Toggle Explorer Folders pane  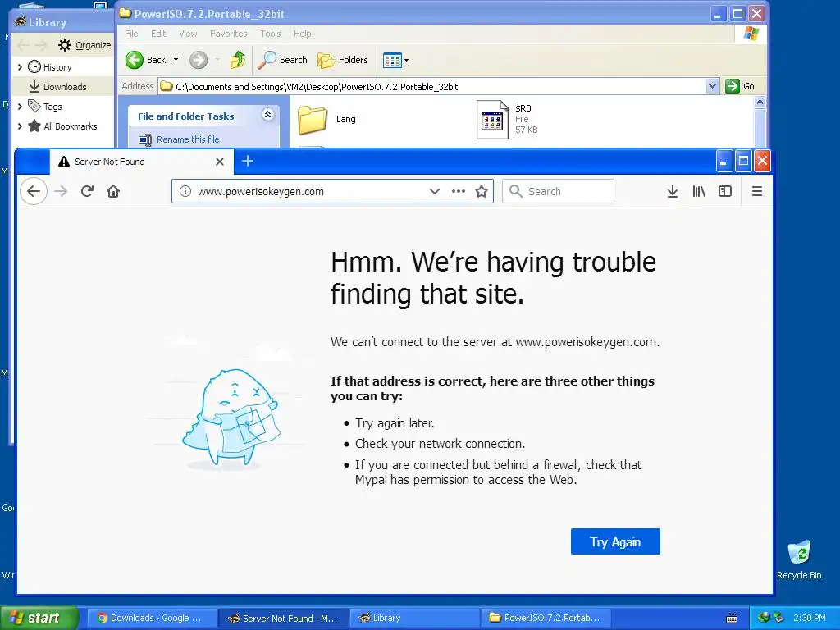click(x=343, y=60)
